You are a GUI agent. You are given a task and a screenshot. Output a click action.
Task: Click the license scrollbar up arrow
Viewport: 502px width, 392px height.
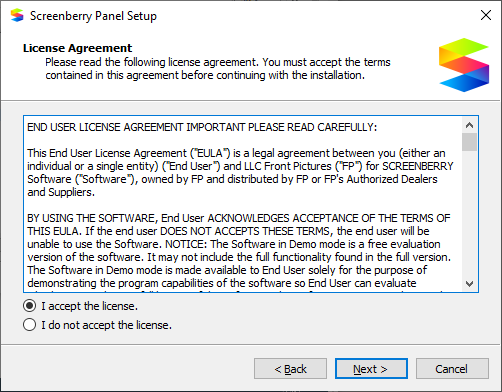(469, 125)
